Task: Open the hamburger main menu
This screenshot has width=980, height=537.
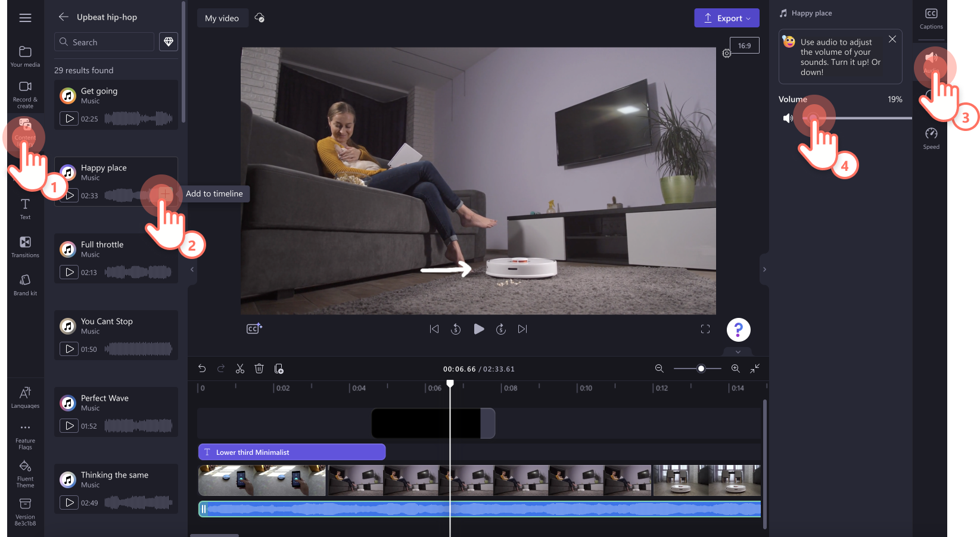Action: (x=25, y=18)
